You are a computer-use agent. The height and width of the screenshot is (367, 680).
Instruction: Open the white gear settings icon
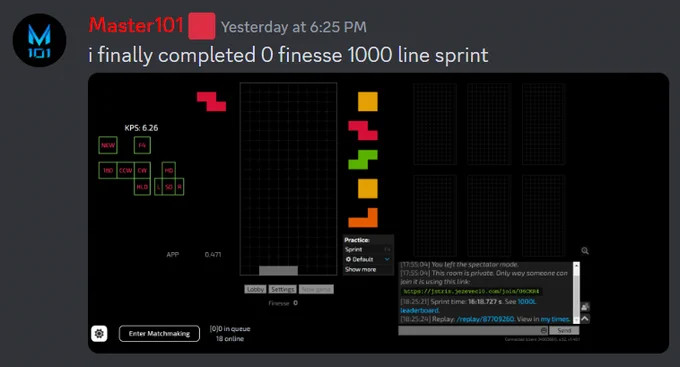[99, 334]
